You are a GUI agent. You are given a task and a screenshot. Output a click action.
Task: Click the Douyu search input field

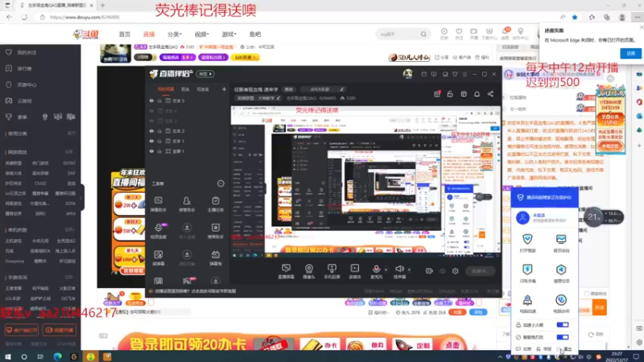point(398,34)
